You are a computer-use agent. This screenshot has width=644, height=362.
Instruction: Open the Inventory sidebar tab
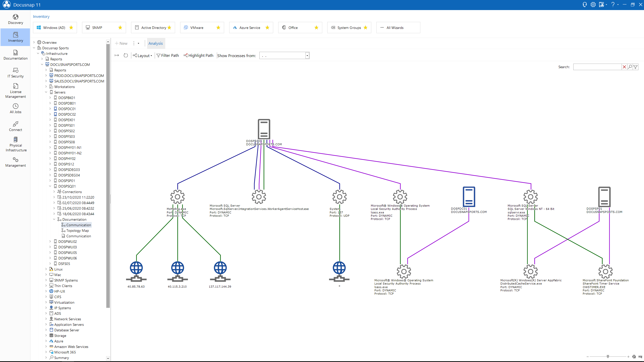coord(16,37)
